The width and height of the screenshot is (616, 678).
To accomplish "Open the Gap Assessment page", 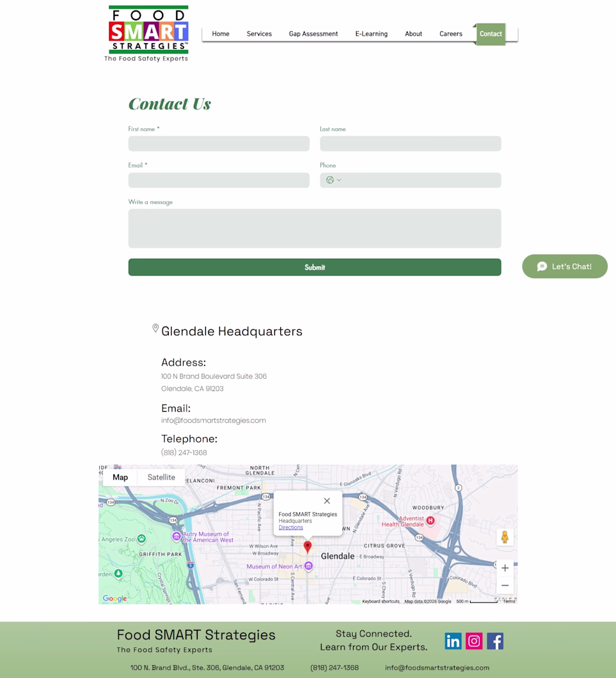I will tap(314, 34).
